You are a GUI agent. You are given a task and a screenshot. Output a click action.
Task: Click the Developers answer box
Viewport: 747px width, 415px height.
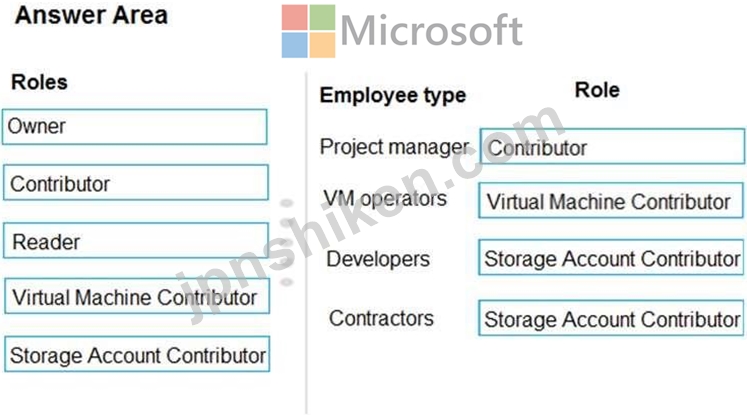[611, 257]
